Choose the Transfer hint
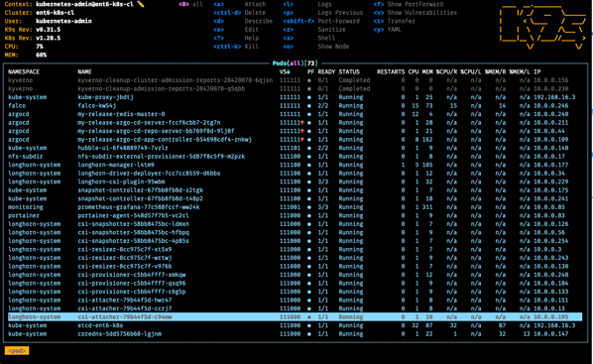The height and width of the screenshot is (364, 593). point(395,21)
